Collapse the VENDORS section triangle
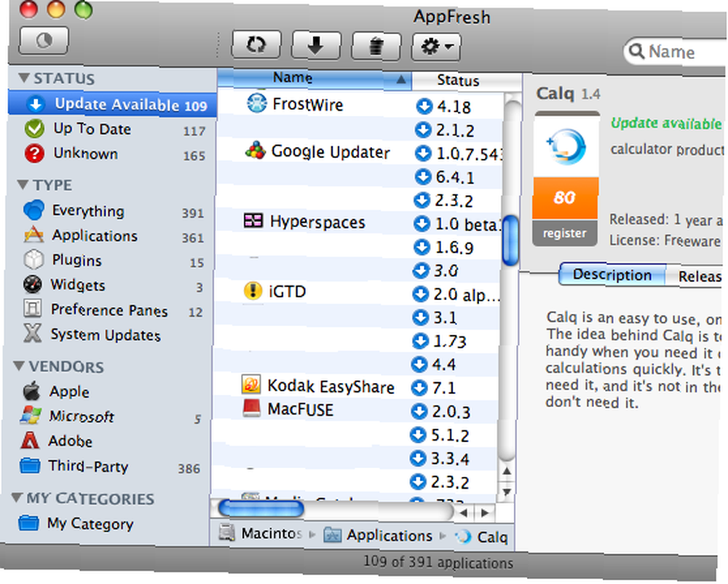Screen dimensions: 728x584 19,366
